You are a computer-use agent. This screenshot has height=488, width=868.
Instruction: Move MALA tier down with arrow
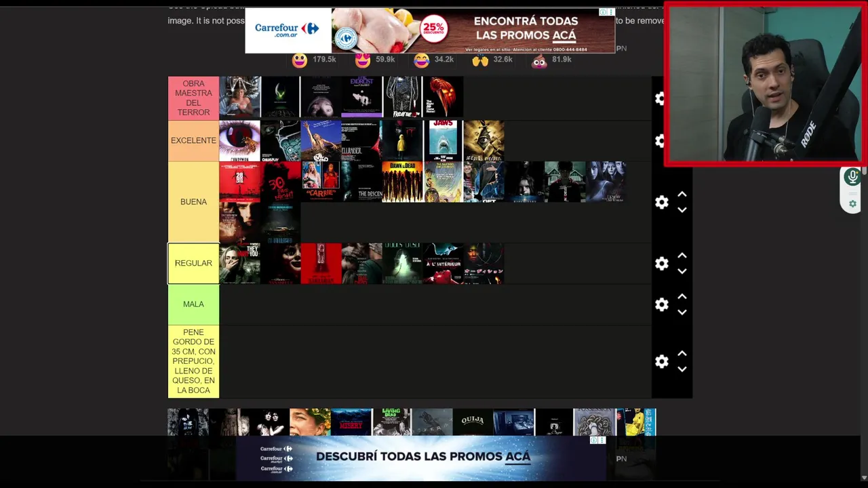tap(682, 312)
